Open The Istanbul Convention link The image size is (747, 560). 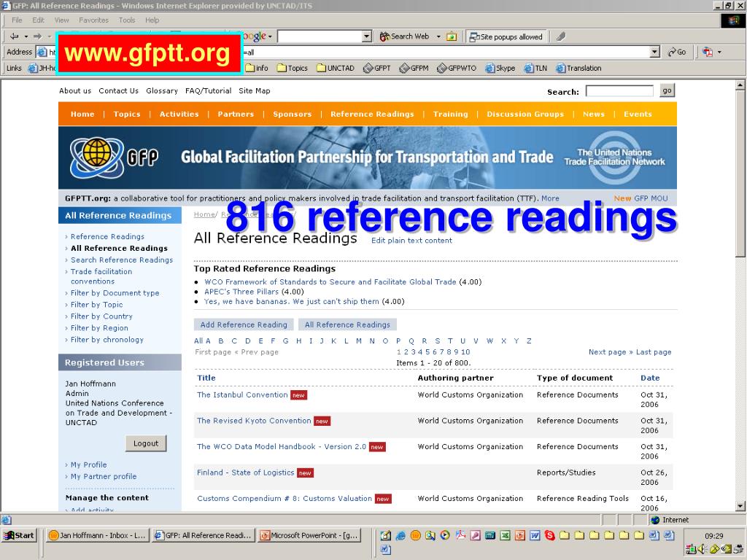coord(242,394)
